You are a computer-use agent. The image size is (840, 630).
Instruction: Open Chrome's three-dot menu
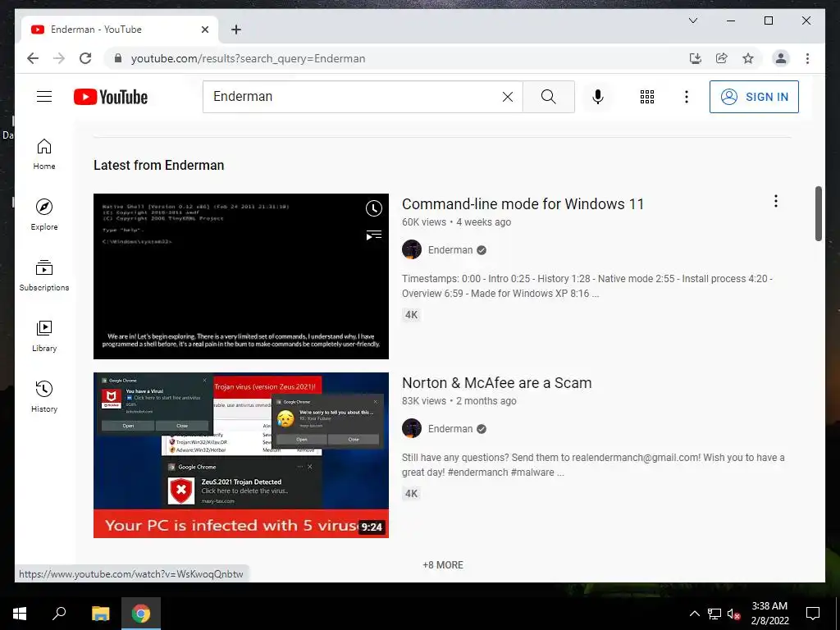807,58
